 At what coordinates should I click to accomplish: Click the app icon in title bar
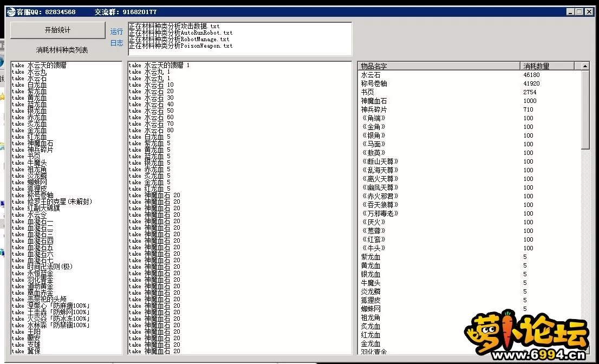click(x=11, y=12)
